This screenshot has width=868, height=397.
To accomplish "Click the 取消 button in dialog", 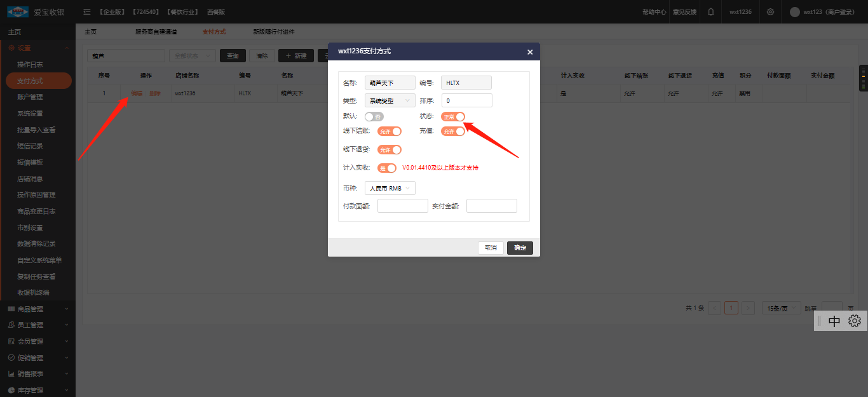I will click(491, 248).
